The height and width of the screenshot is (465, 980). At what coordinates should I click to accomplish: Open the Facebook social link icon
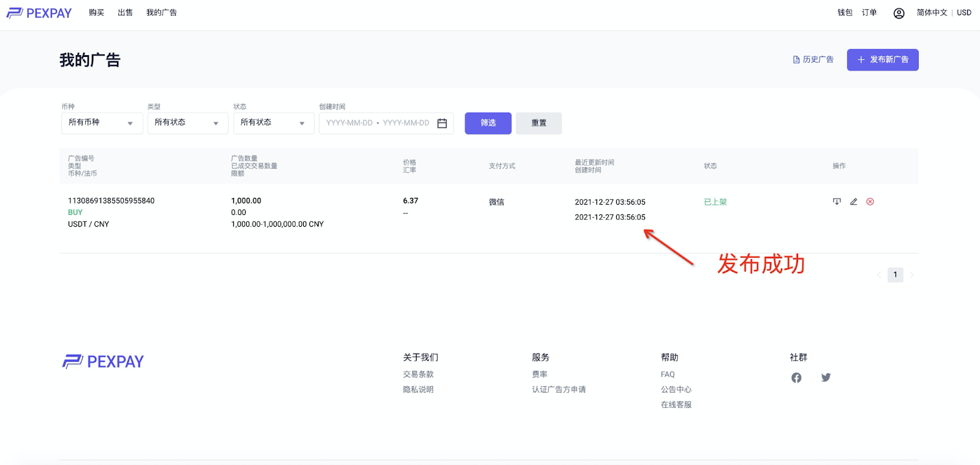click(x=796, y=378)
